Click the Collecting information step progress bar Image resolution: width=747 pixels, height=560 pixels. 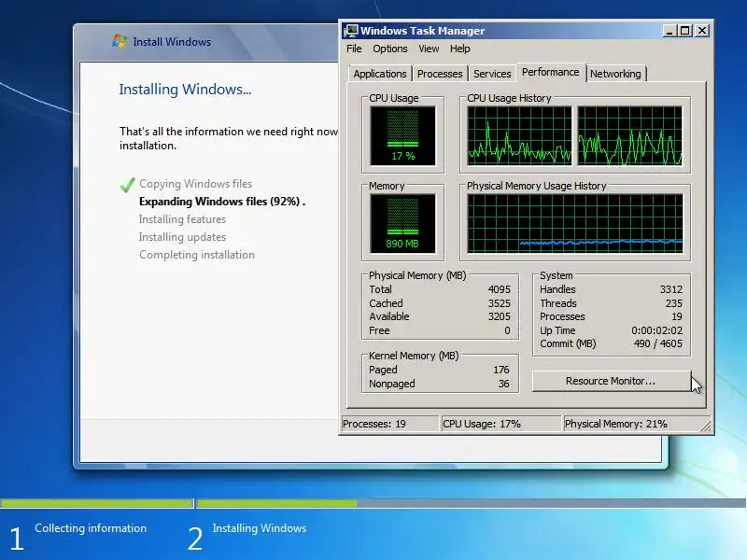point(97,503)
